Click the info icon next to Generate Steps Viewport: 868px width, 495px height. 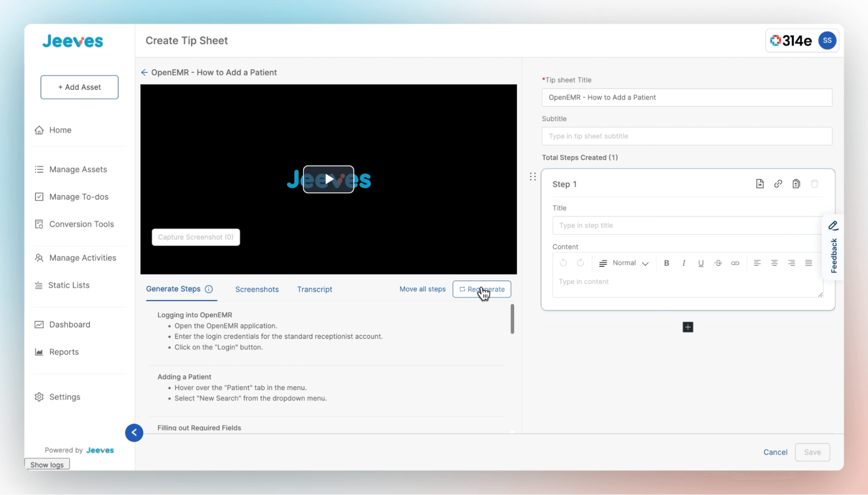pyautogui.click(x=209, y=289)
